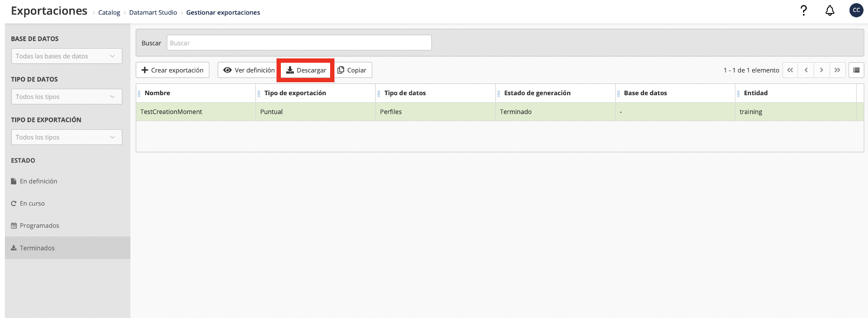
Task: Expand the Tipo de datos dropdown
Action: [x=67, y=97]
